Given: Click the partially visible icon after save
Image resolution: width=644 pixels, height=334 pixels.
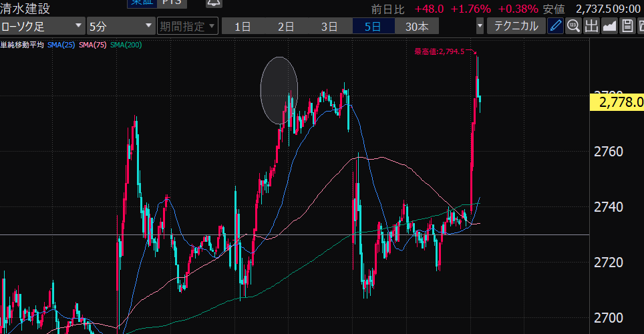Looking at the screenshot, I should (x=640, y=26).
